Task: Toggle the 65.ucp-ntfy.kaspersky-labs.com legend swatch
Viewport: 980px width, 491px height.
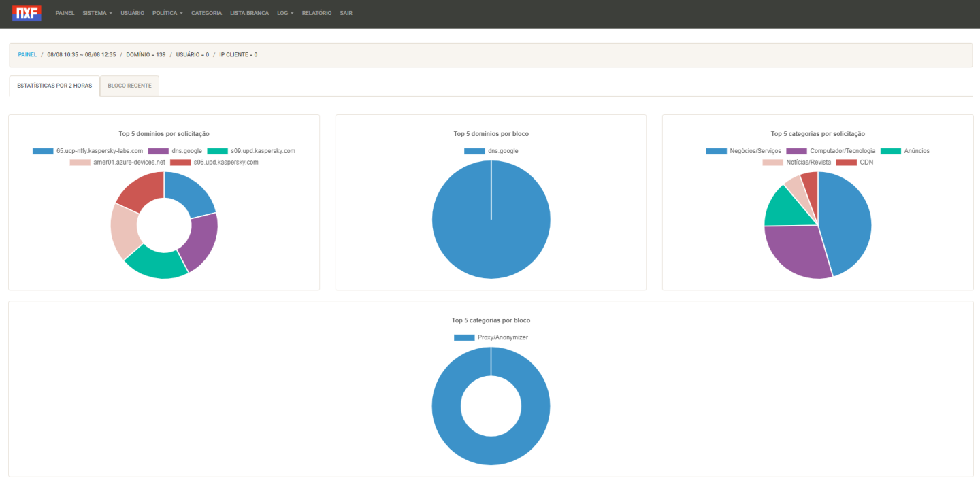Action: 43,151
